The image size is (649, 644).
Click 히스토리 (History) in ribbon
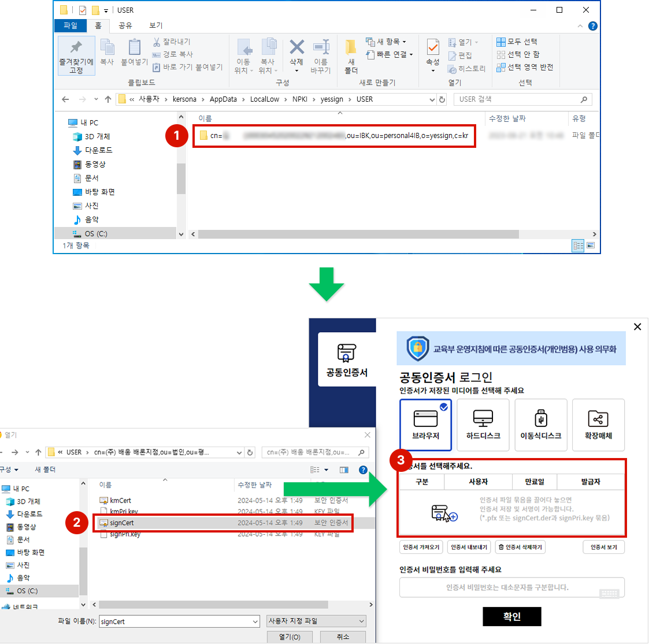[467, 69]
